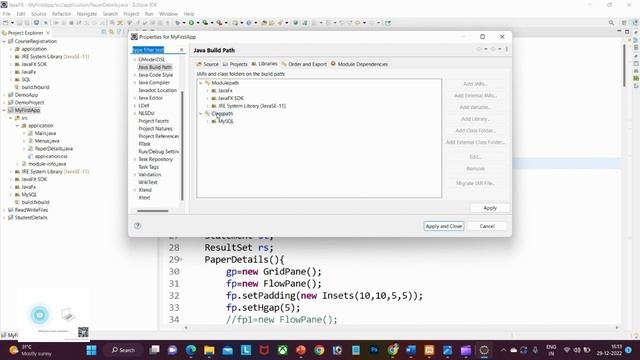Image resolution: width=640 pixels, height=360 pixels.
Task: Click the New toolbar icon in Eclipse
Action: point(6,23)
